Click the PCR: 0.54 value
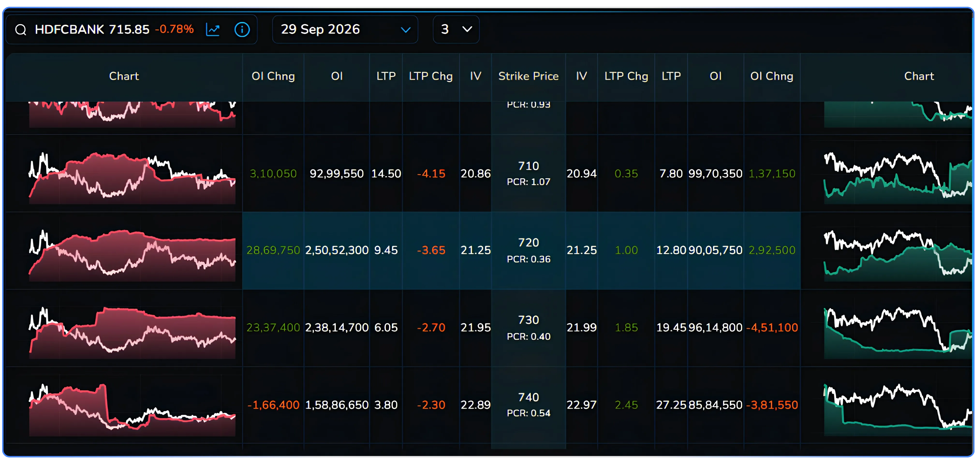Screen dimensions: 980x463 [x=528, y=413]
